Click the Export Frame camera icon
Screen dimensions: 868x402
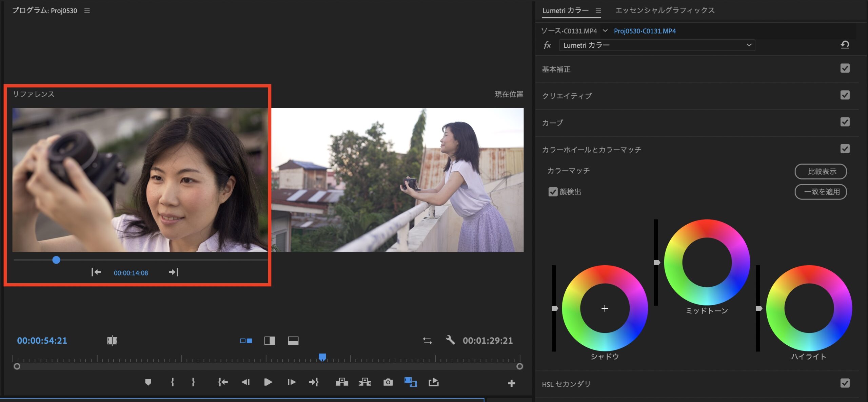tap(388, 382)
